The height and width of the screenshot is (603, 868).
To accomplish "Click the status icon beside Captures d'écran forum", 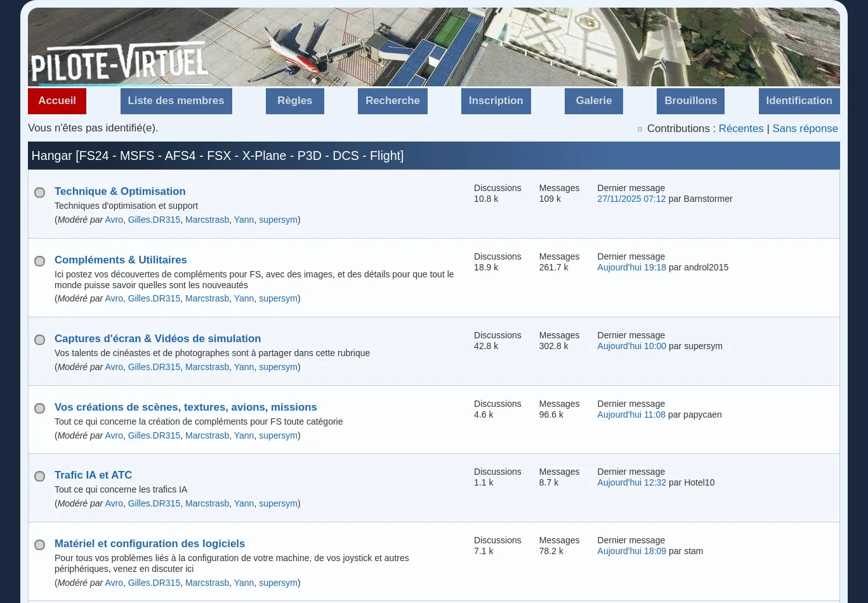I will coord(39,340).
